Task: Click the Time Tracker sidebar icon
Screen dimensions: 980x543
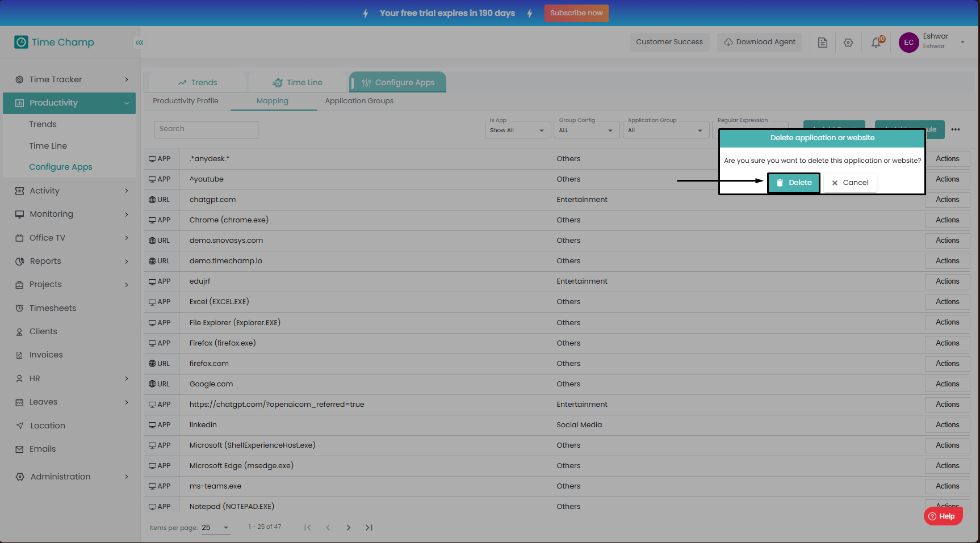Action: (19, 79)
